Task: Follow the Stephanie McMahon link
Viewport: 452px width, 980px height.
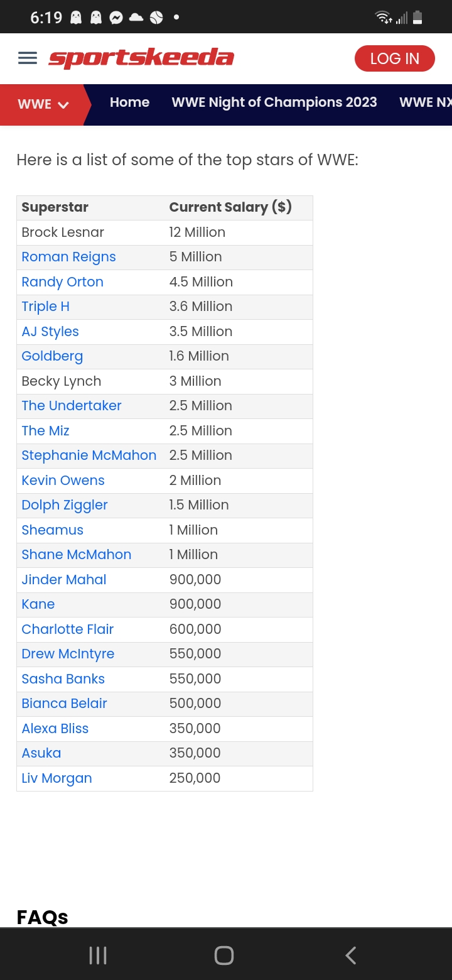Action: point(89,455)
